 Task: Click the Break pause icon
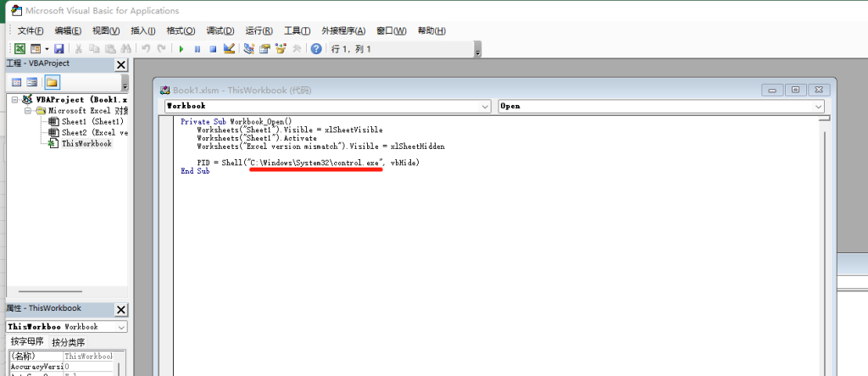[x=197, y=48]
